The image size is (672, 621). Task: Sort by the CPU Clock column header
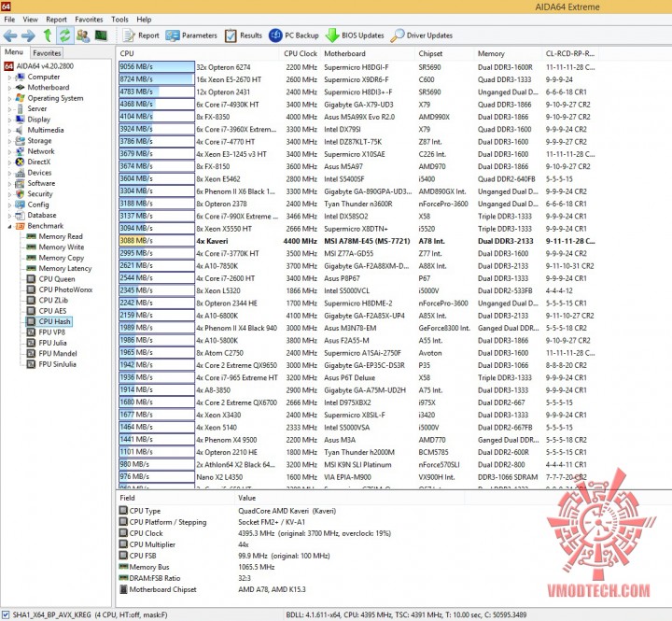tap(300, 53)
